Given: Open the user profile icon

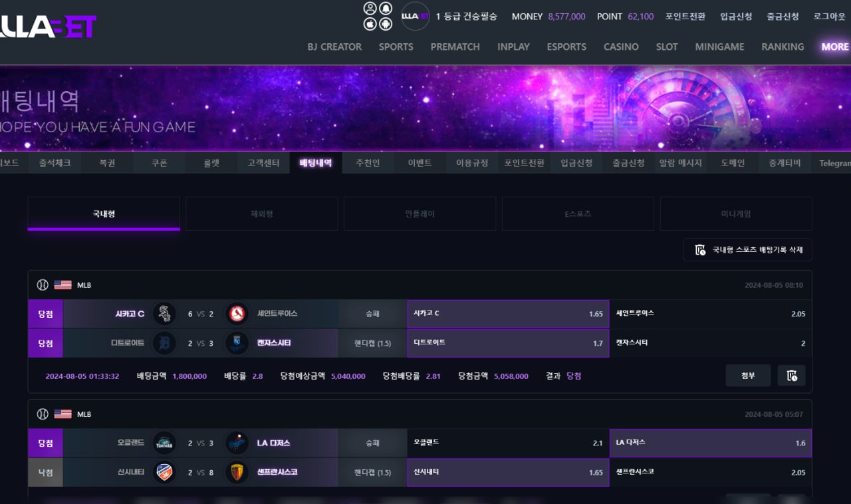Looking at the screenshot, I should point(370,9).
